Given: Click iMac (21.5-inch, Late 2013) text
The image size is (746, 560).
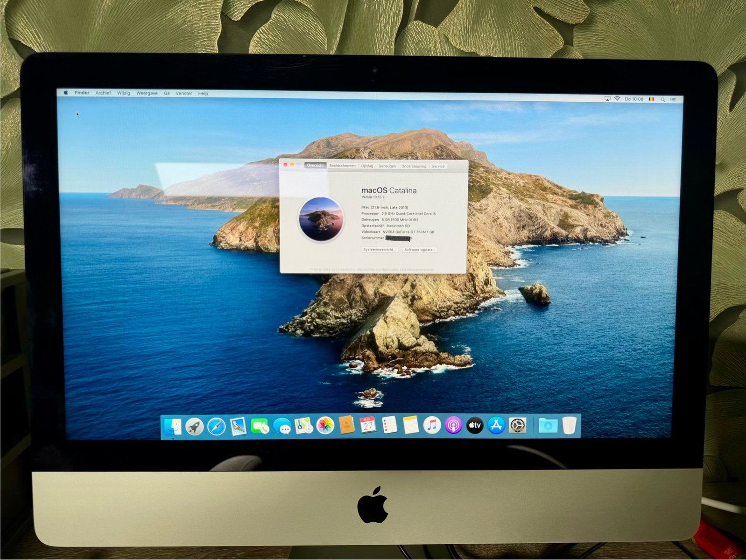Looking at the screenshot, I should coord(385,207).
